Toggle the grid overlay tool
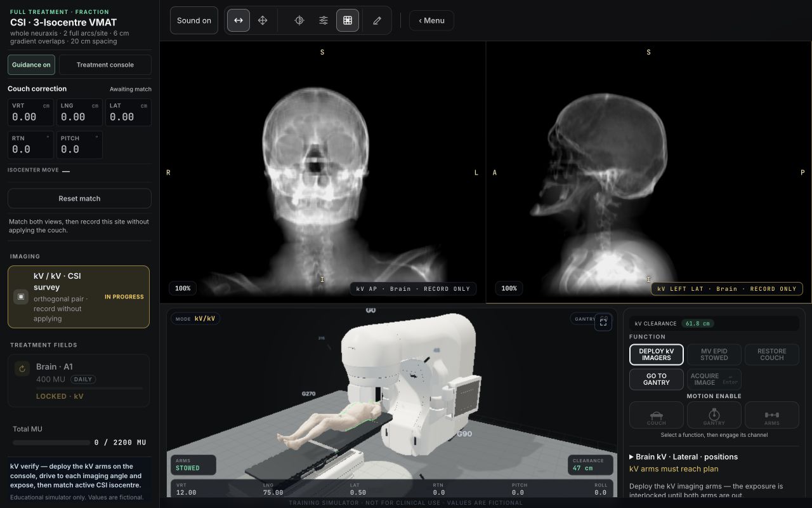Screen dimensions: 812x508 (348, 20)
